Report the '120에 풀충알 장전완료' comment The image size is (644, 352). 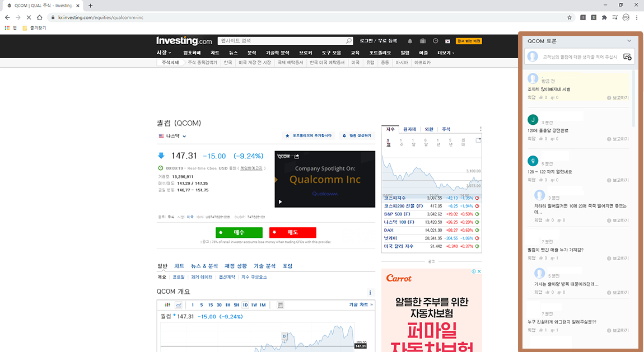[618, 139]
